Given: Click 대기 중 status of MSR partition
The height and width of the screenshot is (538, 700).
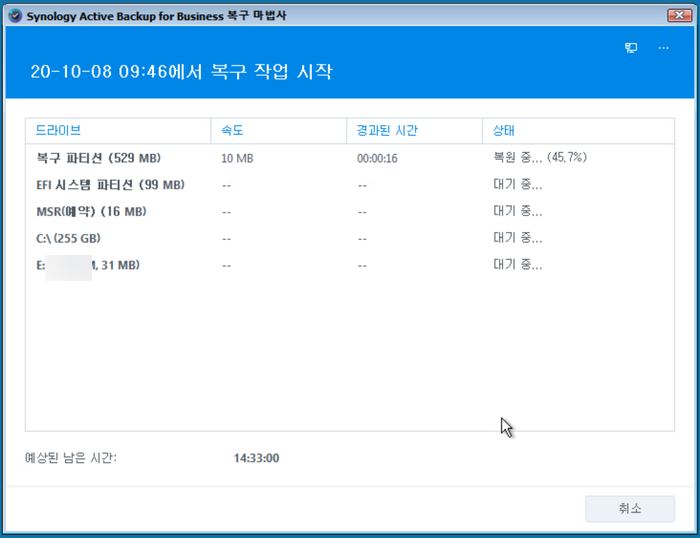Looking at the screenshot, I should [517, 211].
